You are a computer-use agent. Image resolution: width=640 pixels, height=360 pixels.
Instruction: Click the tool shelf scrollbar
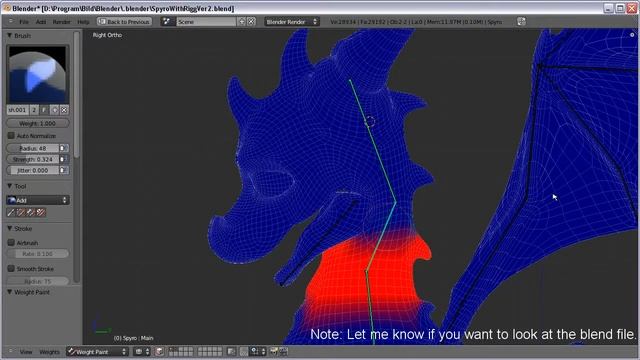pos(77,96)
